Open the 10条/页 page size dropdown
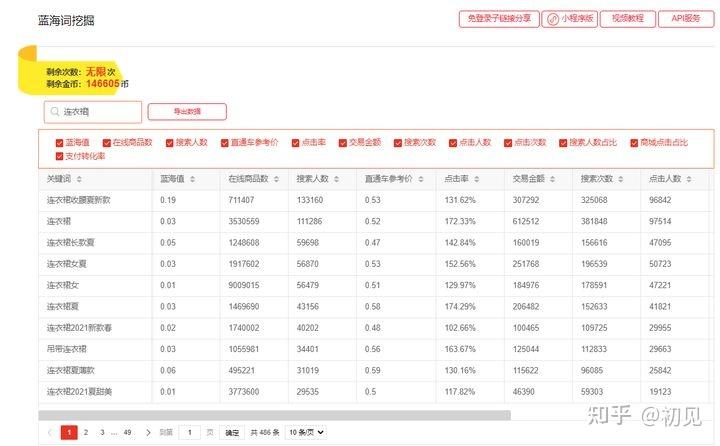Viewport: 720px width, 446px height. [306, 432]
